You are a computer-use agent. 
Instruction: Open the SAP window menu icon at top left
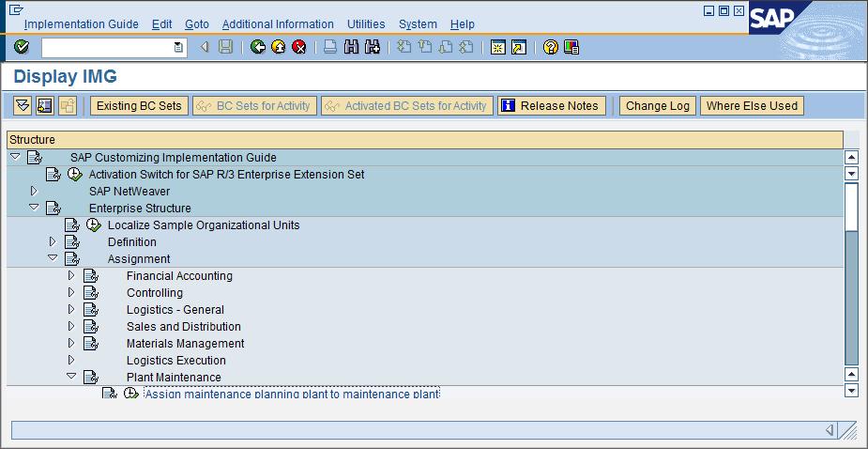point(16,10)
